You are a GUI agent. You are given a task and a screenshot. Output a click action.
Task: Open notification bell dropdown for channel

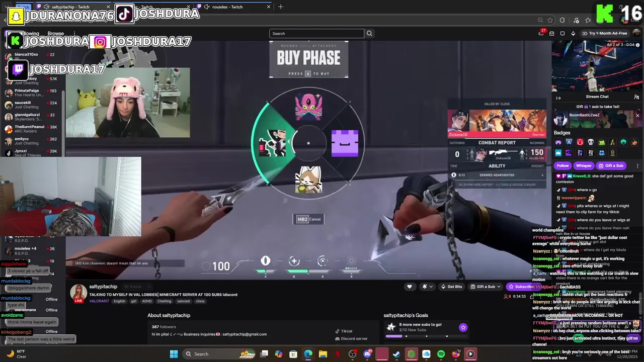tap(427, 287)
